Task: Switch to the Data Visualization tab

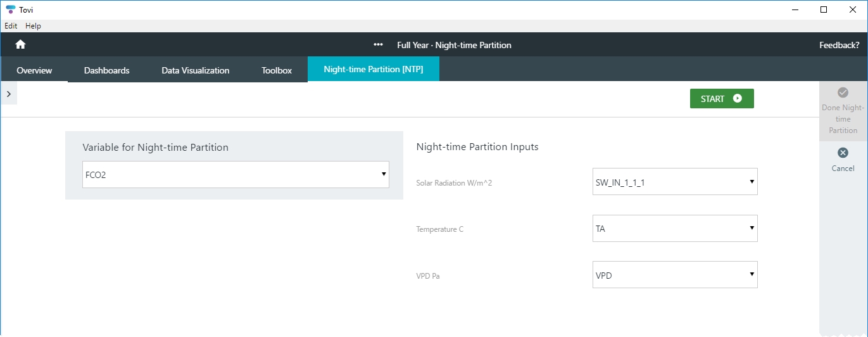Action: click(196, 70)
